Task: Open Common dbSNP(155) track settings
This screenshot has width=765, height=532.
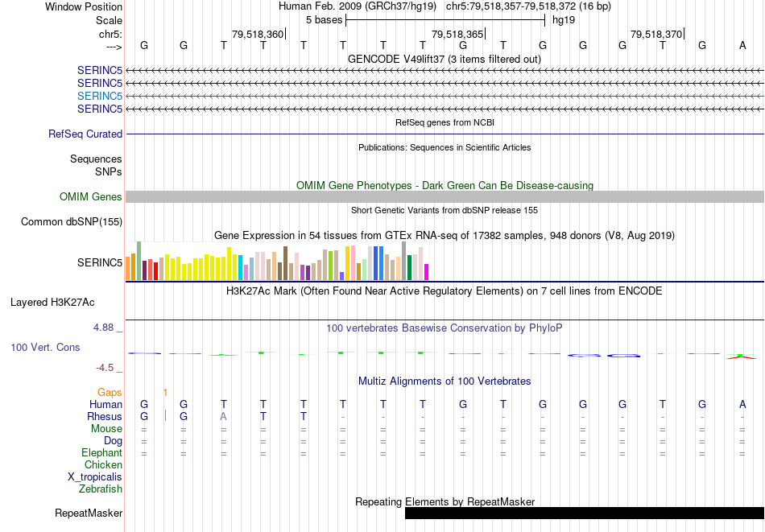Action: click(72, 222)
